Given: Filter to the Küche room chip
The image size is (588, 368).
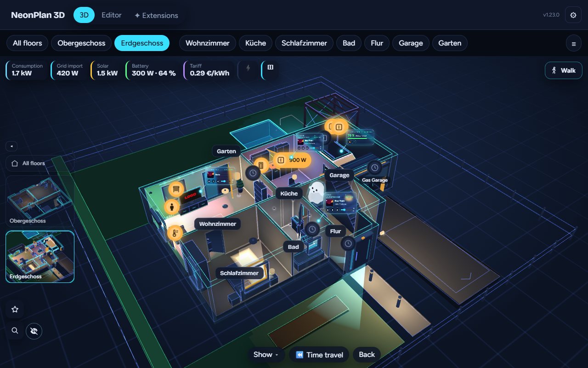Looking at the screenshot, I should [256, 43].
